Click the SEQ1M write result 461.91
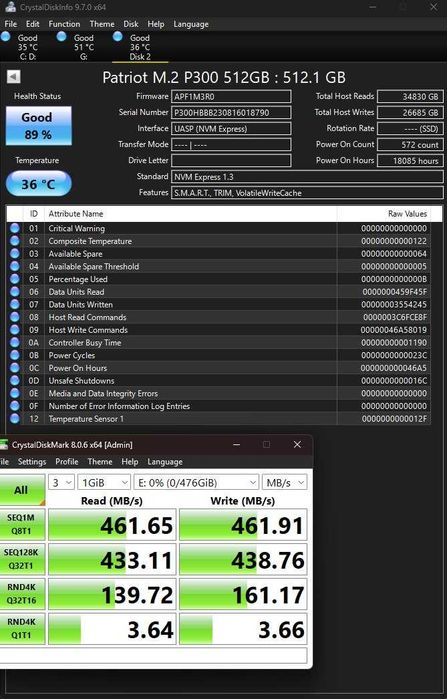Viewport: 447px width, 699px height. [243, 525]
